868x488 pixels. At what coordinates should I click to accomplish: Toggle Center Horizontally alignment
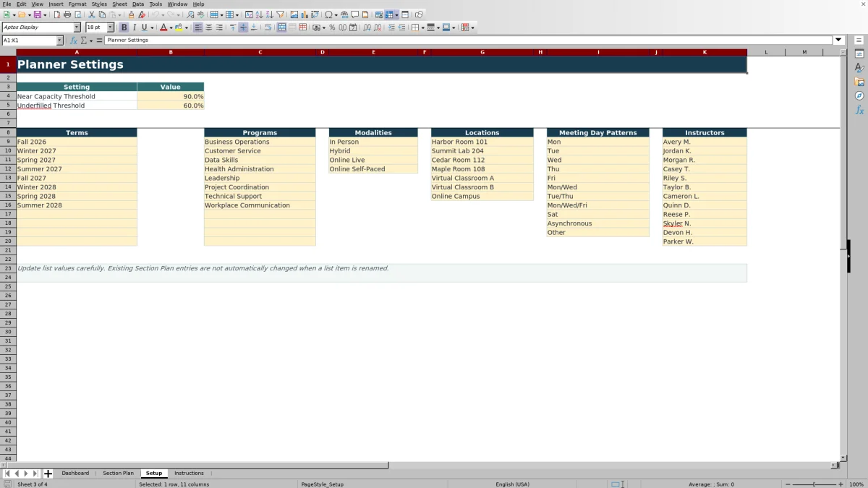coord(208,27)
